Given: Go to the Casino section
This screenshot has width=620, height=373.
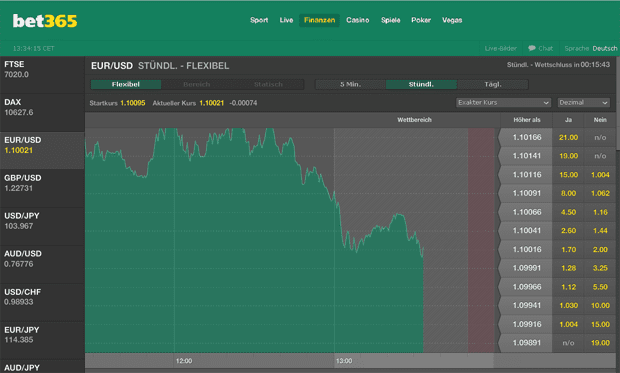Looking at the screenshot, I should click(357, 20).
